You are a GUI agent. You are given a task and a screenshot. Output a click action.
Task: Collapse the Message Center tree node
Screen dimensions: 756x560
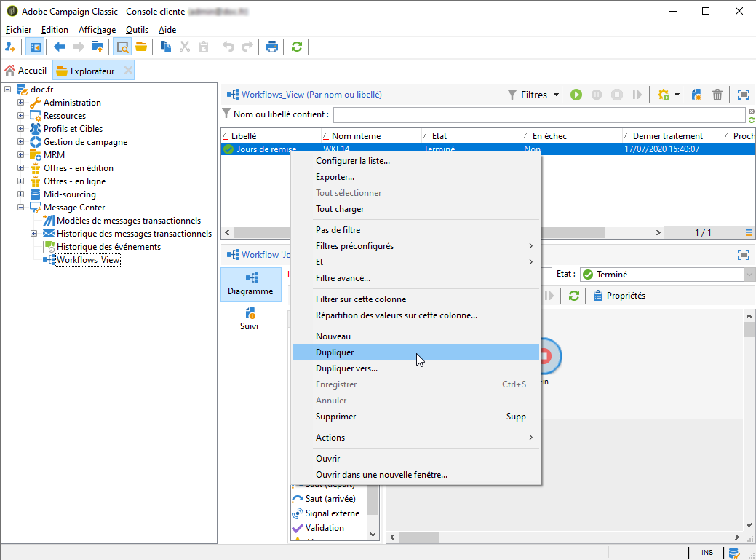tap(21, 208)
